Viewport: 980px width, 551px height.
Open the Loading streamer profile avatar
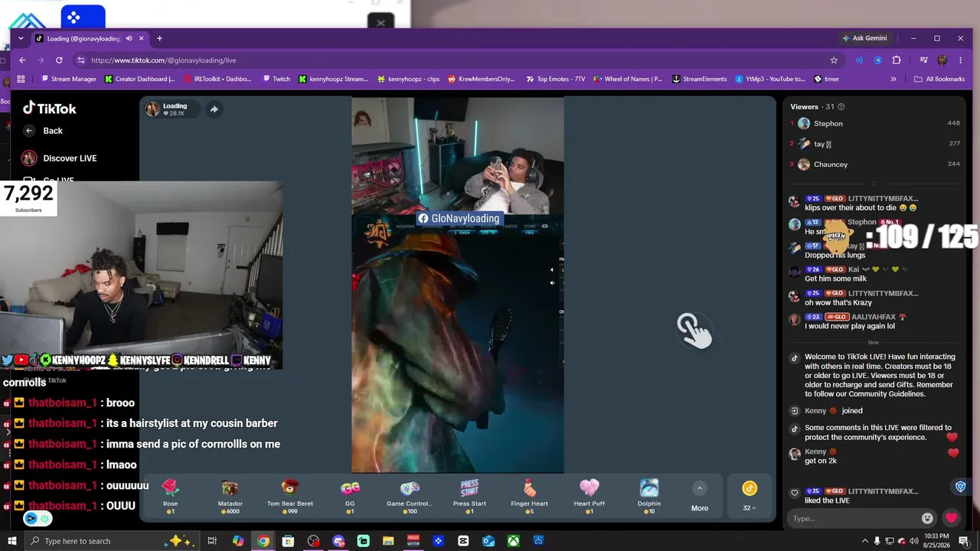tap(153, 109)
